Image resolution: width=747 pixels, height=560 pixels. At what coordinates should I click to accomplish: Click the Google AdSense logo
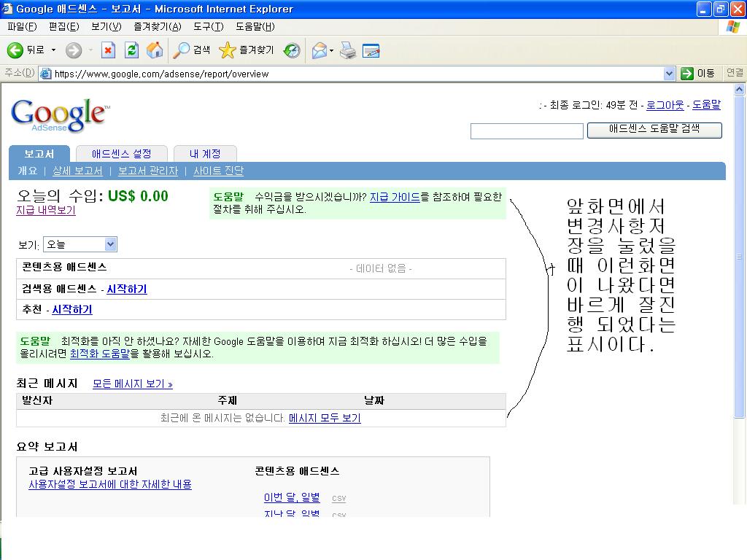click(60, 115)
